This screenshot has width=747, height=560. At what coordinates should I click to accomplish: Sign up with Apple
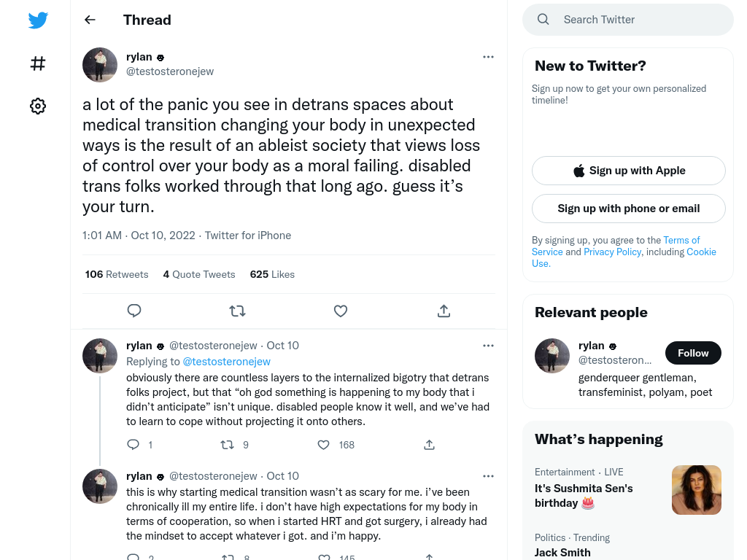629,171
